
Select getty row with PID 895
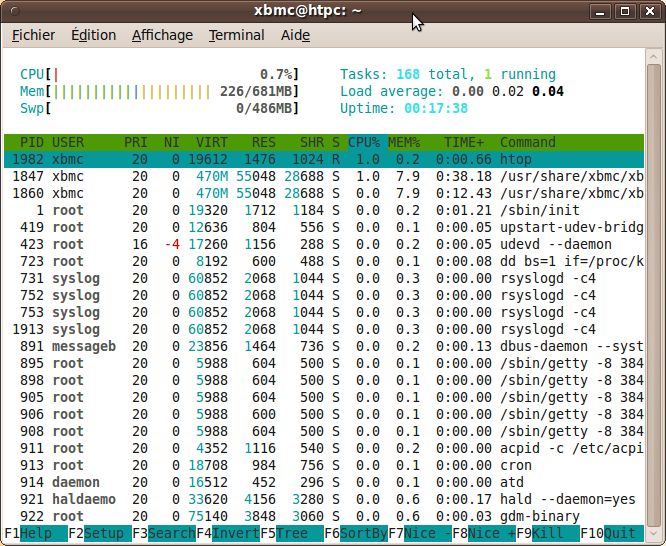point(324,363)
